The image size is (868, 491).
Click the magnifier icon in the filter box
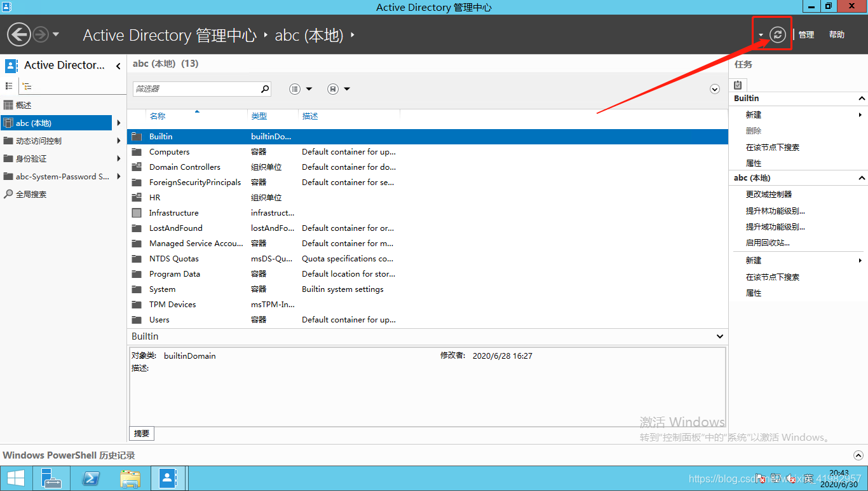click(x=265, y=89)
